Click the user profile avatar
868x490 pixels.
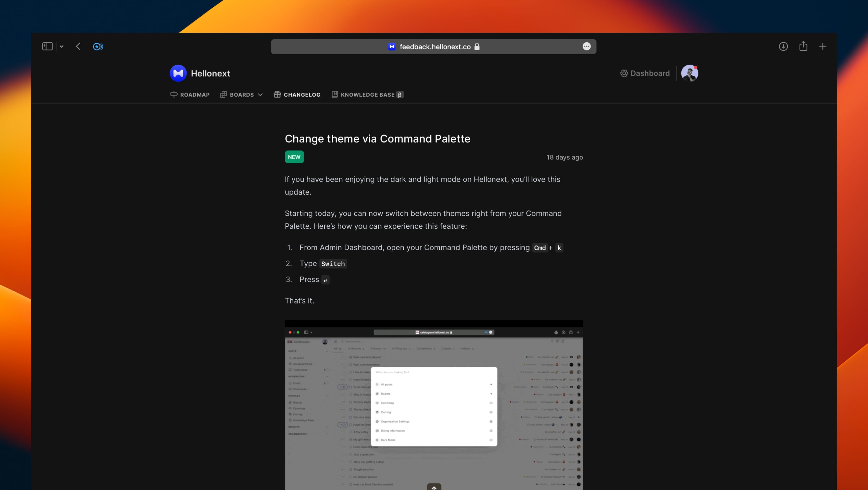tap(690, 73)
